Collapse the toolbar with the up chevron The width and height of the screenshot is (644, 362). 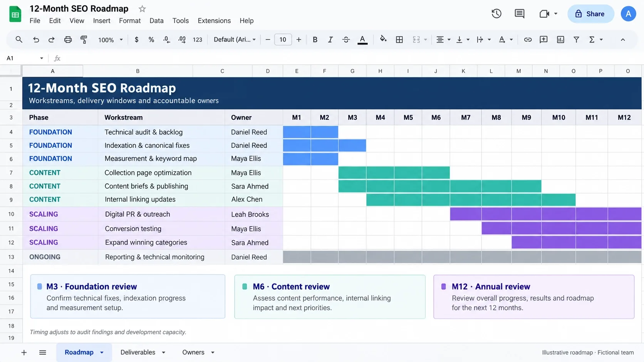click(x=623, y=40)
